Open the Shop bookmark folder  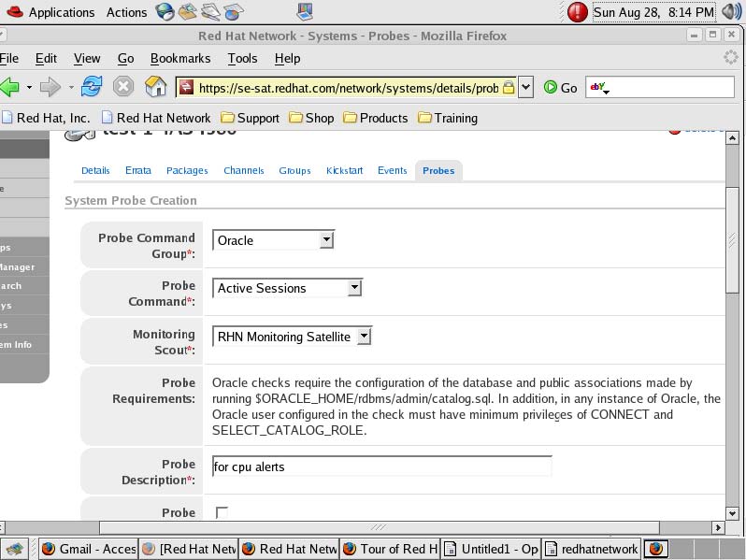point(311,118)
